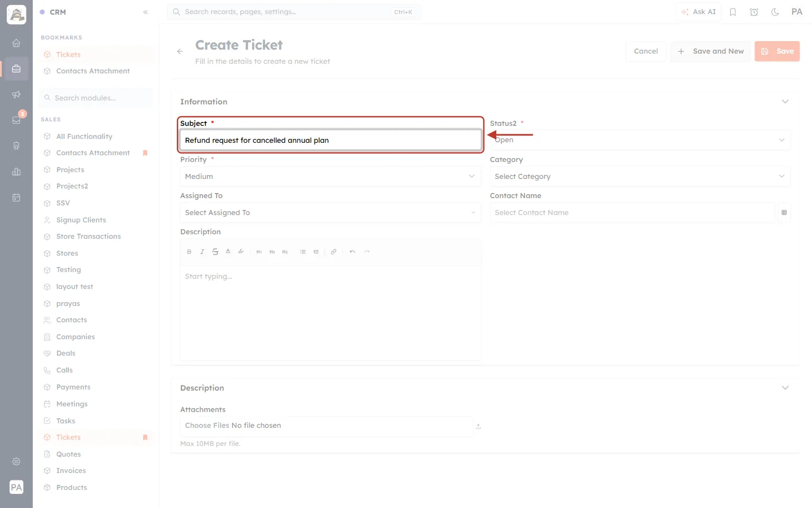Open the Quotes module in the sidebar

pos(69,454)
